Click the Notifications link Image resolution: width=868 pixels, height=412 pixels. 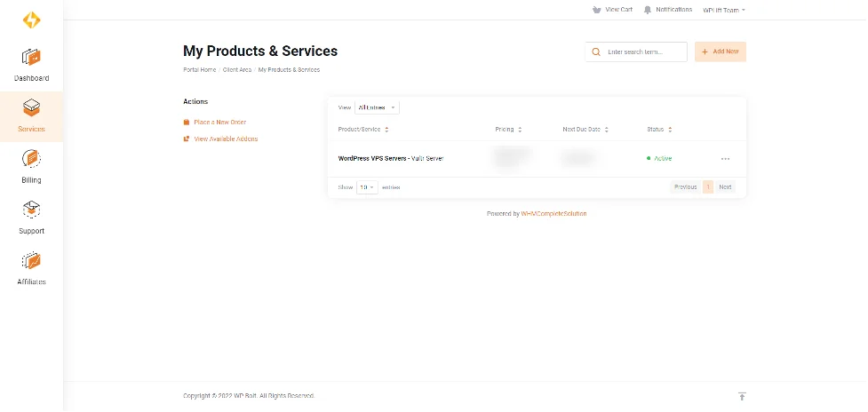673,10
